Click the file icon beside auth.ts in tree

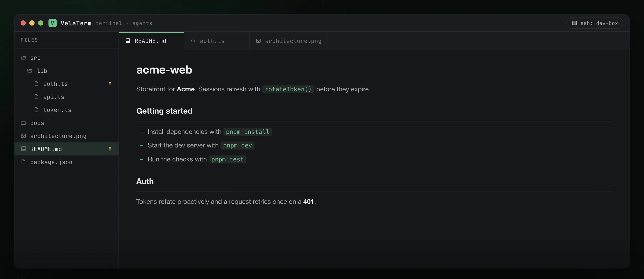click(x=36, y=84)
